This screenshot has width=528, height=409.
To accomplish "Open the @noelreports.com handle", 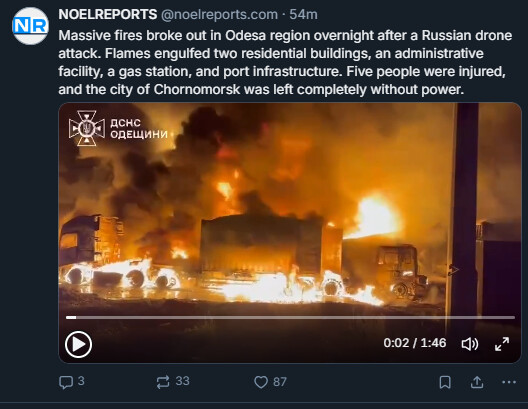I will click(x=219, y=14).
